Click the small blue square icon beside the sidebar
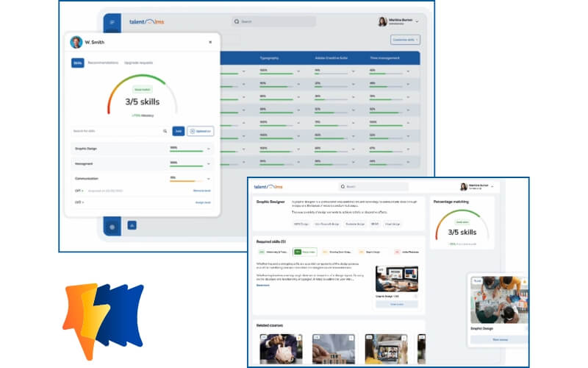The height and width of the screenshot is (368, 588). click(x=132, y=225)
